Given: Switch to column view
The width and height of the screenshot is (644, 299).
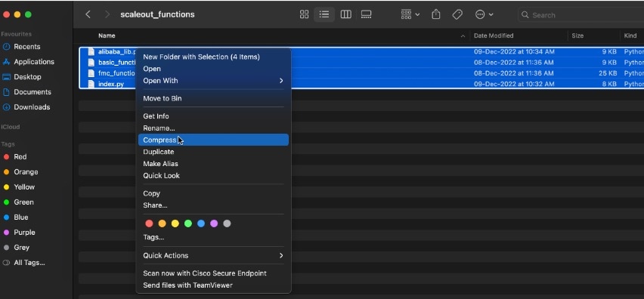Looking at the screenshot, I should click(x=346, y=15).
